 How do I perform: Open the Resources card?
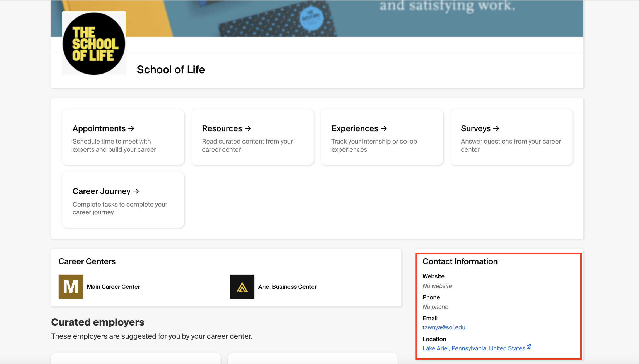point(252,137)
